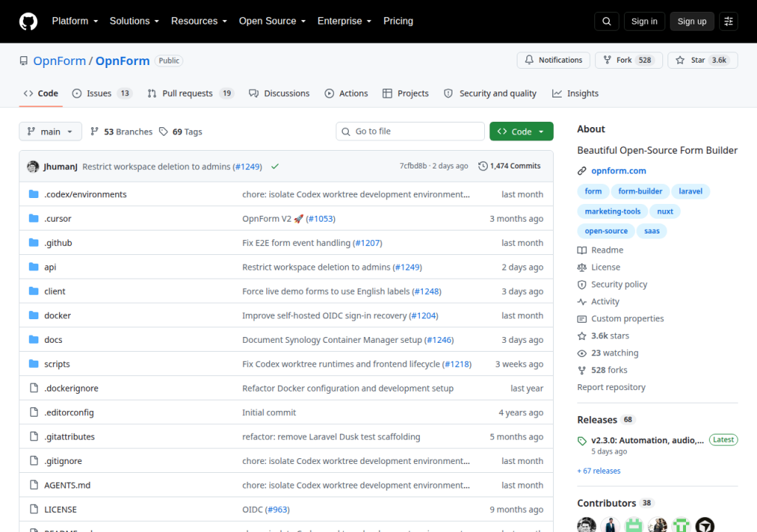Open the .github folder
Image resolution: width=757 pixels, height=532 pixels.
[x=58, y=243]
